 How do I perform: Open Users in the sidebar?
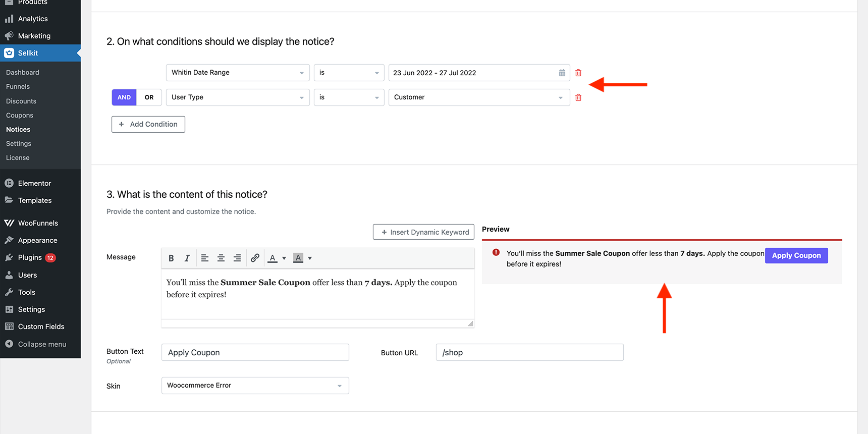pyautogui.click(x=40, y=275)
